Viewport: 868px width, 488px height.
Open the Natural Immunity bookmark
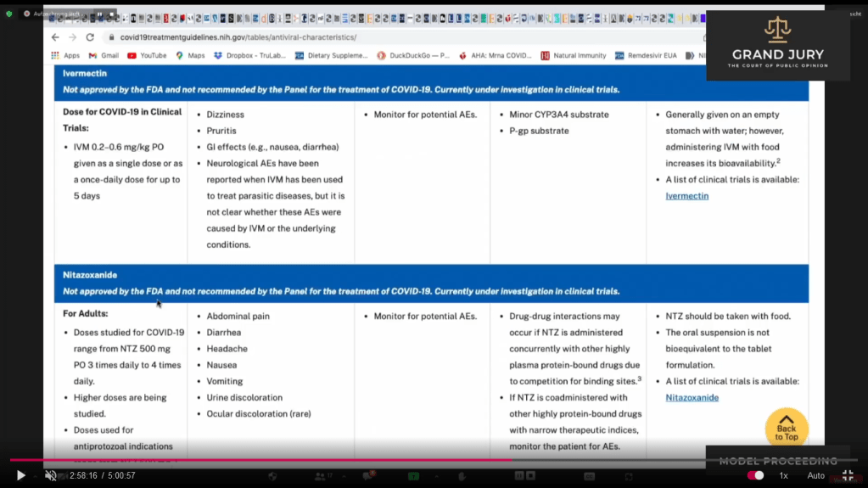coord(574,56)
